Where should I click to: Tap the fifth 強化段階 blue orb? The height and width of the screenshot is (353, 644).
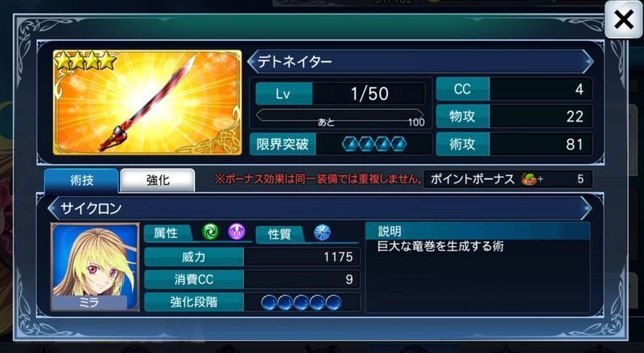pos(333,302)
